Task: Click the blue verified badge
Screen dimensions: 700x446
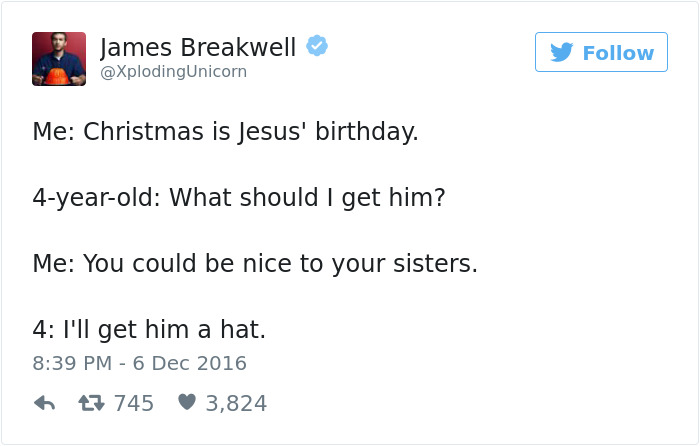Action: click(317, 46)
